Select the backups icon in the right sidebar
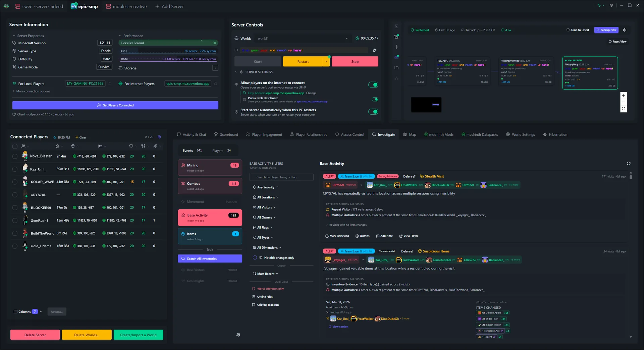Image resolution: width=644 pixels, height=350 pixels. tap(396, 36)
